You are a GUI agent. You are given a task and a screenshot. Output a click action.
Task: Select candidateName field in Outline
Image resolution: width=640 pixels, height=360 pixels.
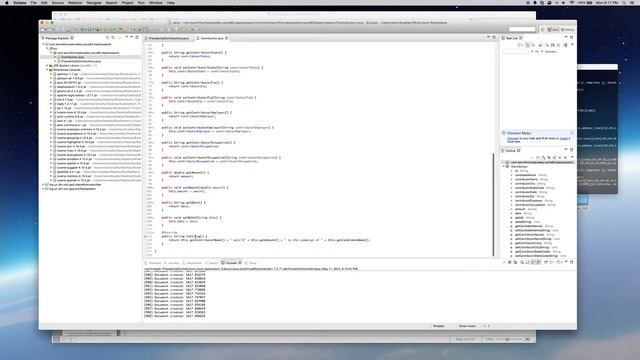526,175
